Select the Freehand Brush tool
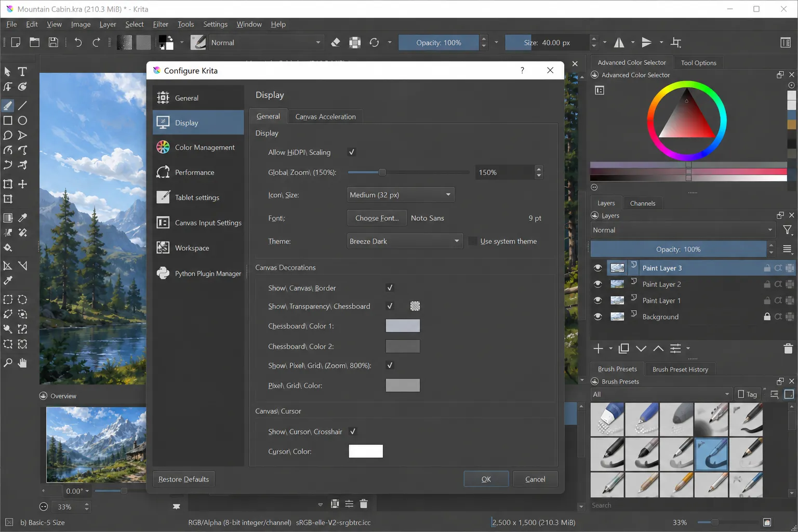The width and height of the screenshot is (798, 532). [x=8, y=105]
